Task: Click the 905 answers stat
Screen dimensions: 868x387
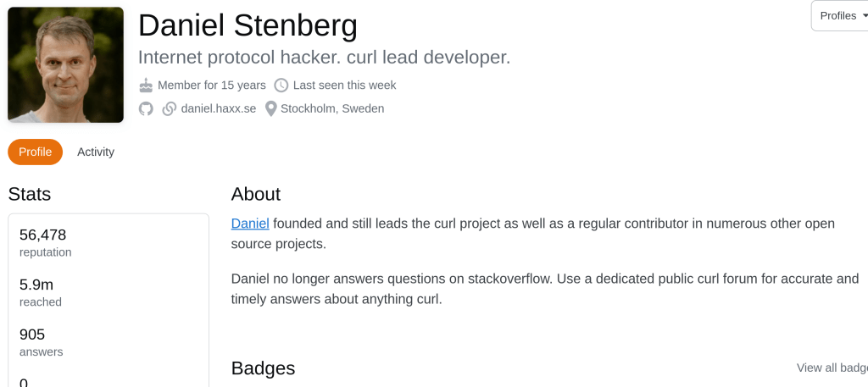Action: click(32, 334)
